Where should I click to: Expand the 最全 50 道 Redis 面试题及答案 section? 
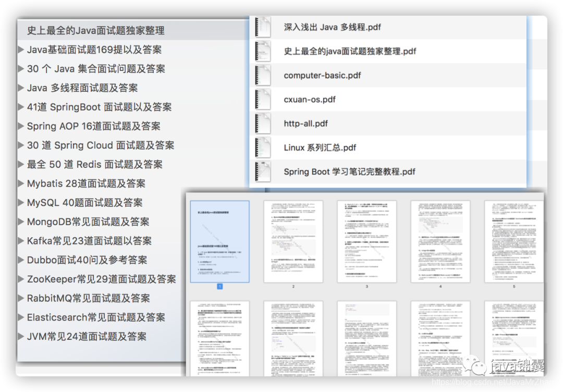pyautogui.click(x=21, y=164)
